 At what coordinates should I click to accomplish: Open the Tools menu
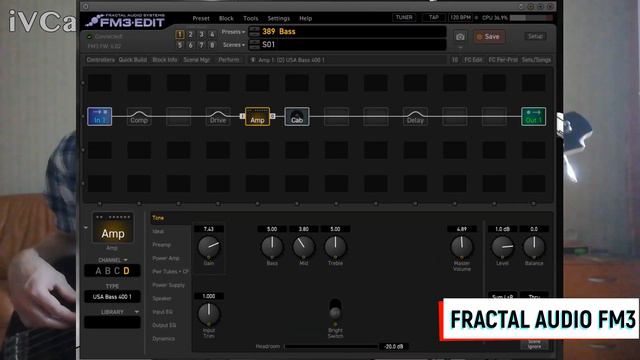tap(251, 18)
